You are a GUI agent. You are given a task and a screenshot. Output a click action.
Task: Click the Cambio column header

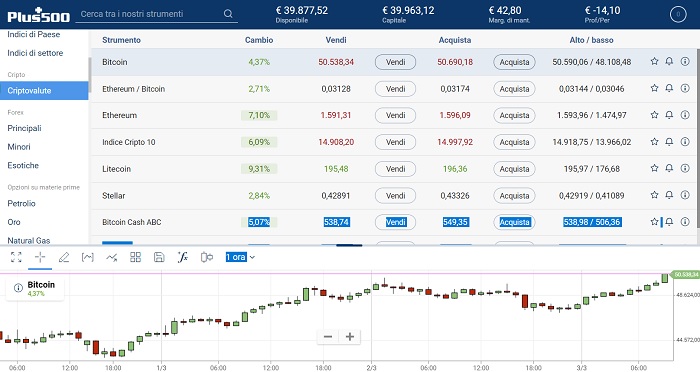(259, 40)
